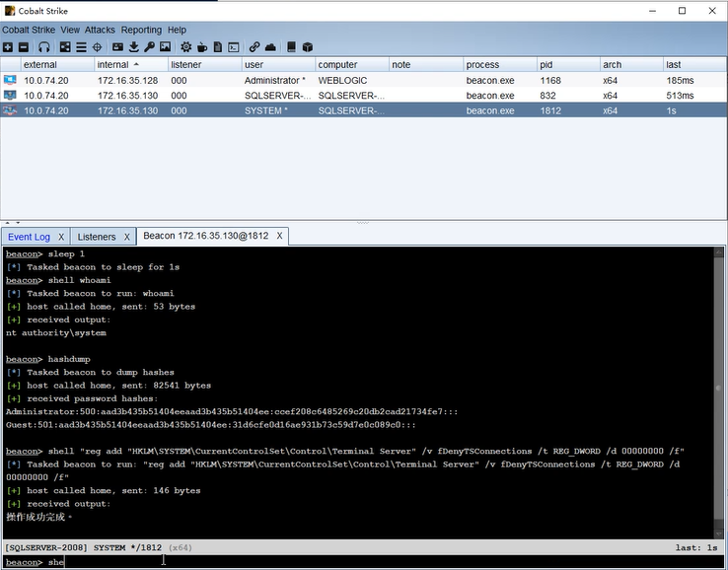This screenshot has width=728, height=570.
Task: Open the Attacks menu
Action: click(x=100, y=30)
